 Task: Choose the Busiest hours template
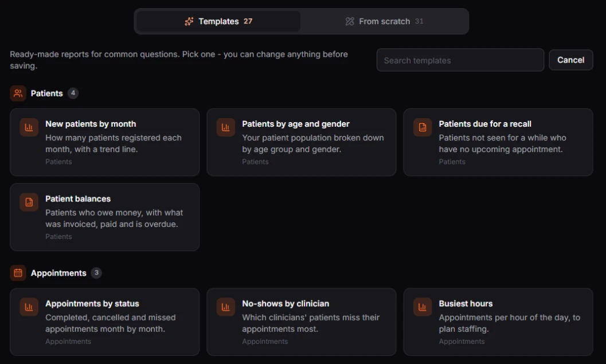[498, 322]
